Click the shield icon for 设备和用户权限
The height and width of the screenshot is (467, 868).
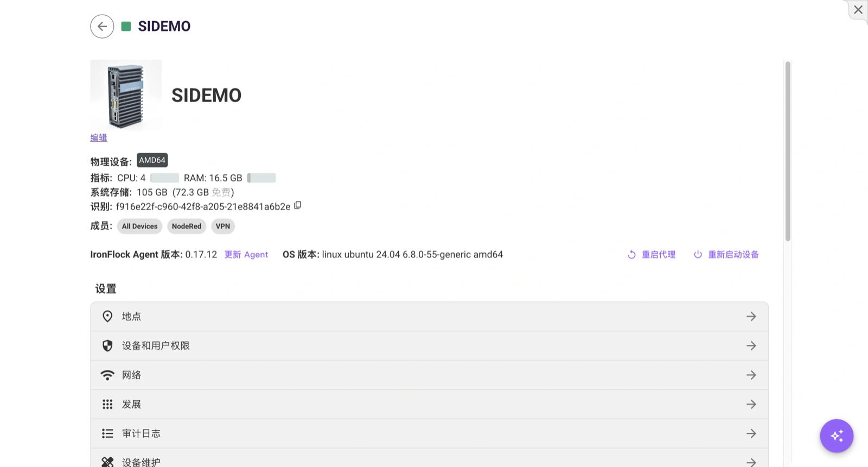pyautogui.click(x=107, y=346)
